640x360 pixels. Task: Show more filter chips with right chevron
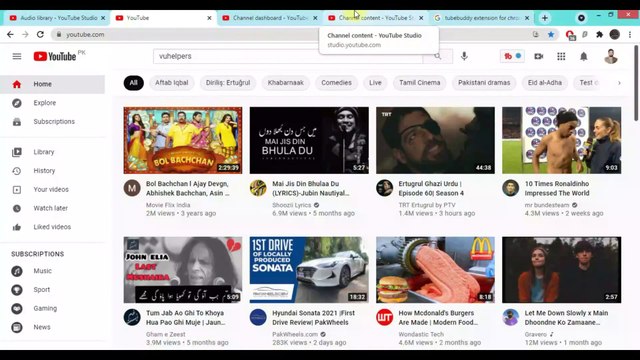coord(619,83)
